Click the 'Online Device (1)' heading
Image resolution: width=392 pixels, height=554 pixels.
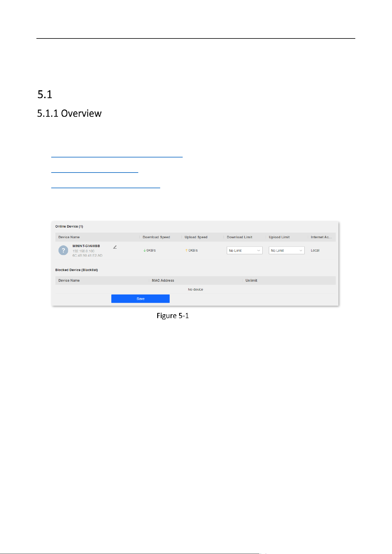[x=69, y=226]
